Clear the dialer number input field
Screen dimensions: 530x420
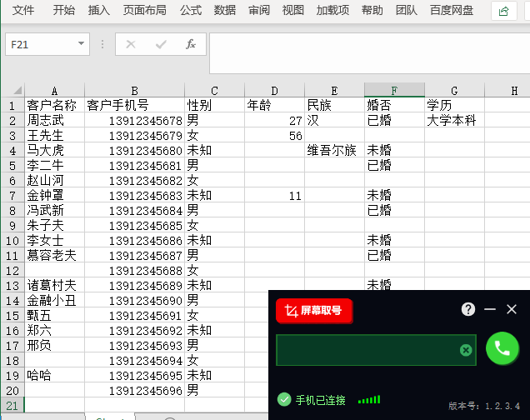coord(466,350)
